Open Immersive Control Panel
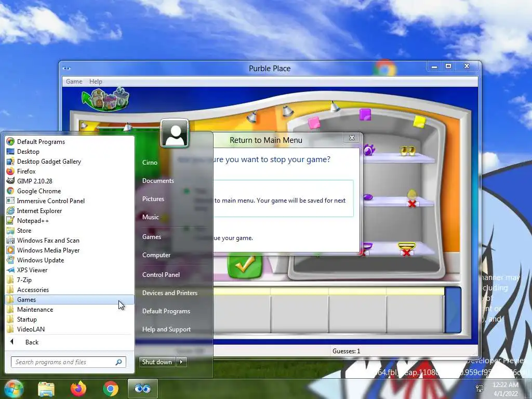The image size is (532, 399). point(70,201)
